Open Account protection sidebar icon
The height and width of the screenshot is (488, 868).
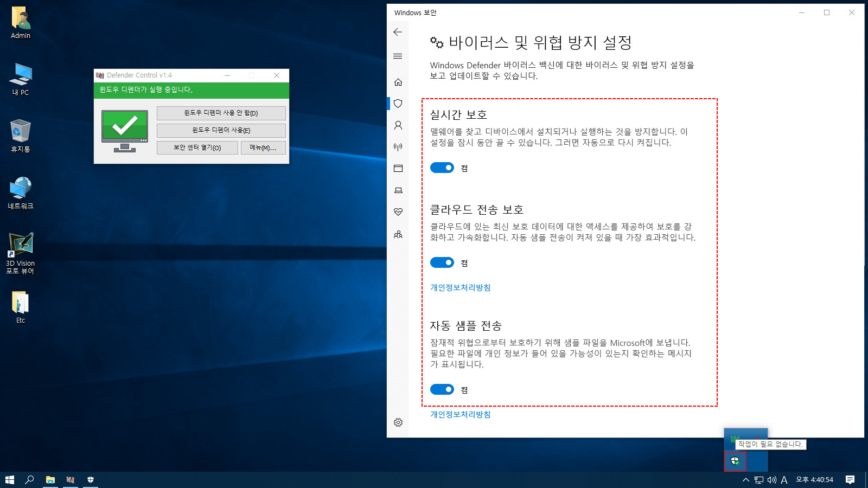[398, 125]
